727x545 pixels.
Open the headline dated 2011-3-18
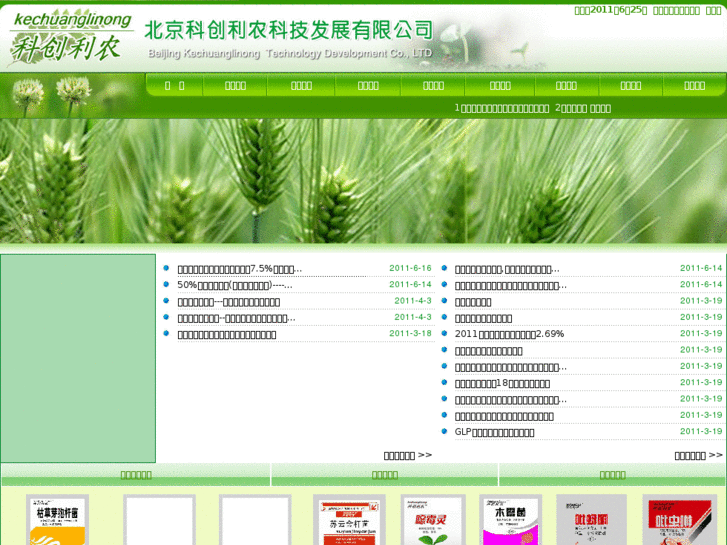point(227,334)
